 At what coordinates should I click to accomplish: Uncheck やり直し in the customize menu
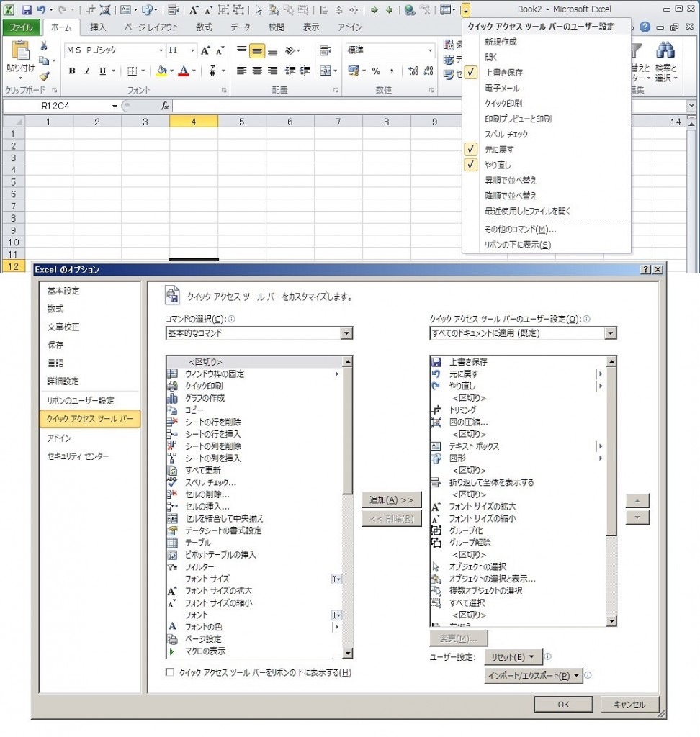point(547,165)
